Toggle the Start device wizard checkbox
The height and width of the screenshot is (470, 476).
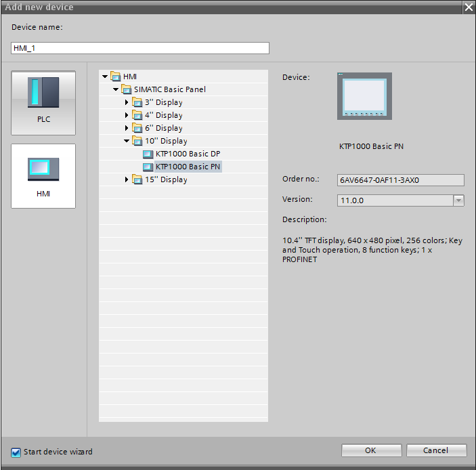coord(16,452)
